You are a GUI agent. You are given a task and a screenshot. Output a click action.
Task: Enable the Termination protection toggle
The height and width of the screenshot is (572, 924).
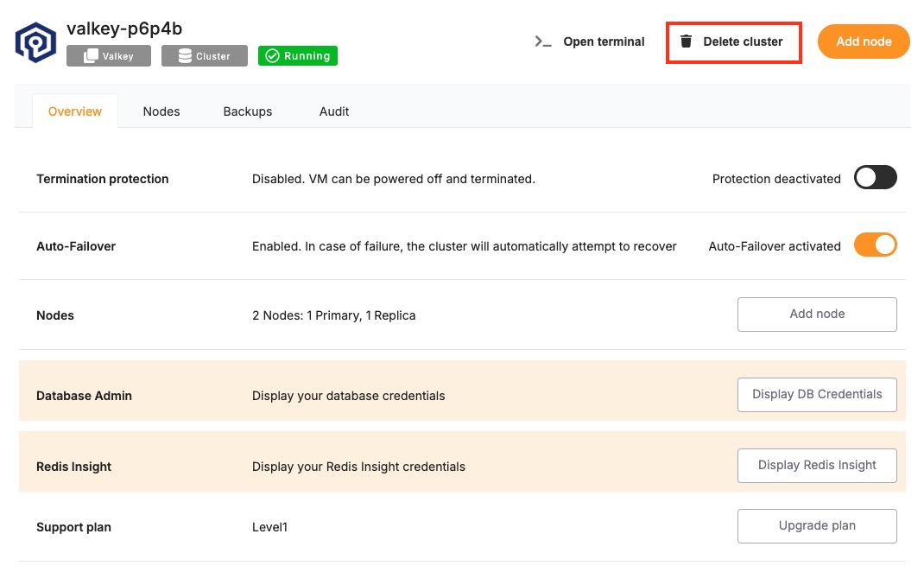pyautogui.click(x=875, y=178)
